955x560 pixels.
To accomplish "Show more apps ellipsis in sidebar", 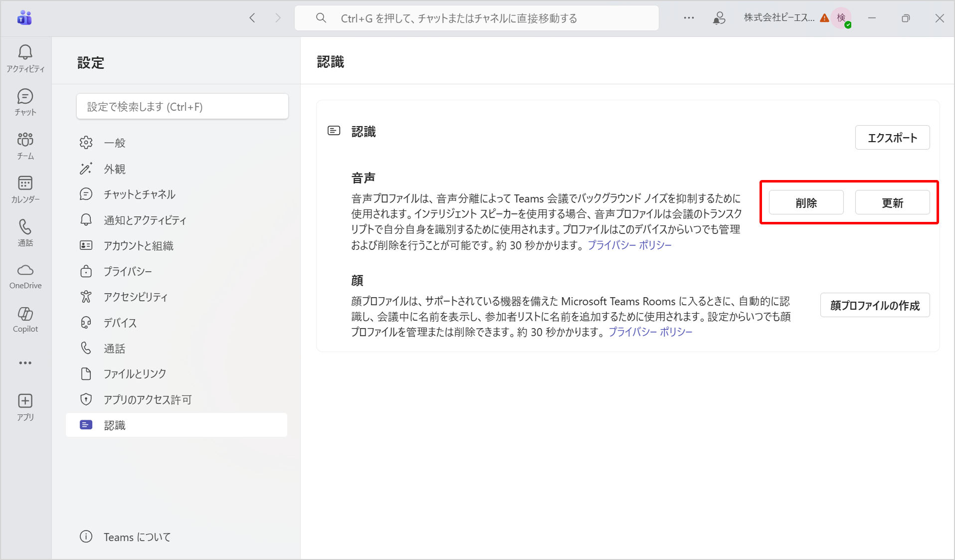I will coord(25,363).
